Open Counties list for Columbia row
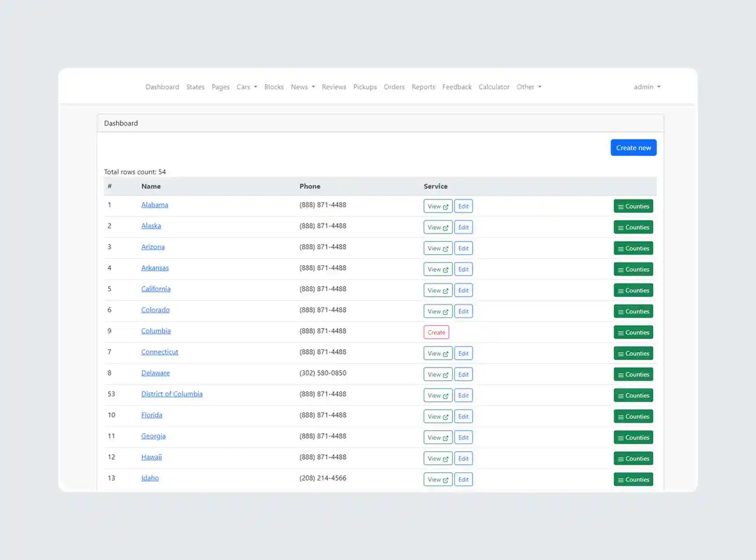 coord(633,332)
